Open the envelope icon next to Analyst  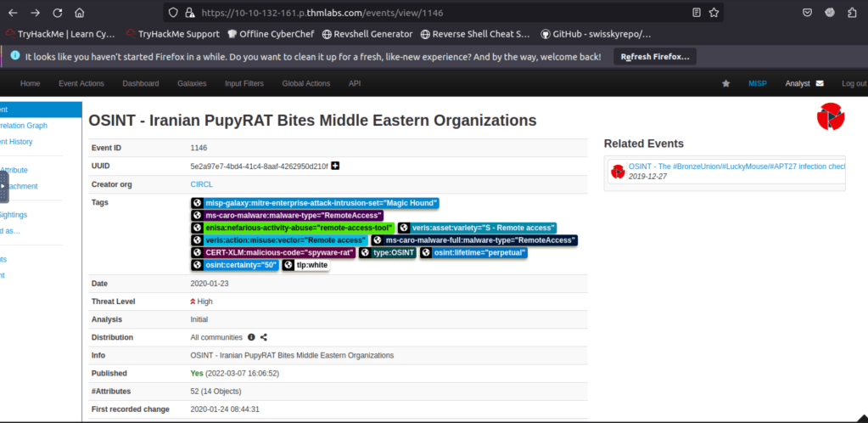pos(820,83)
